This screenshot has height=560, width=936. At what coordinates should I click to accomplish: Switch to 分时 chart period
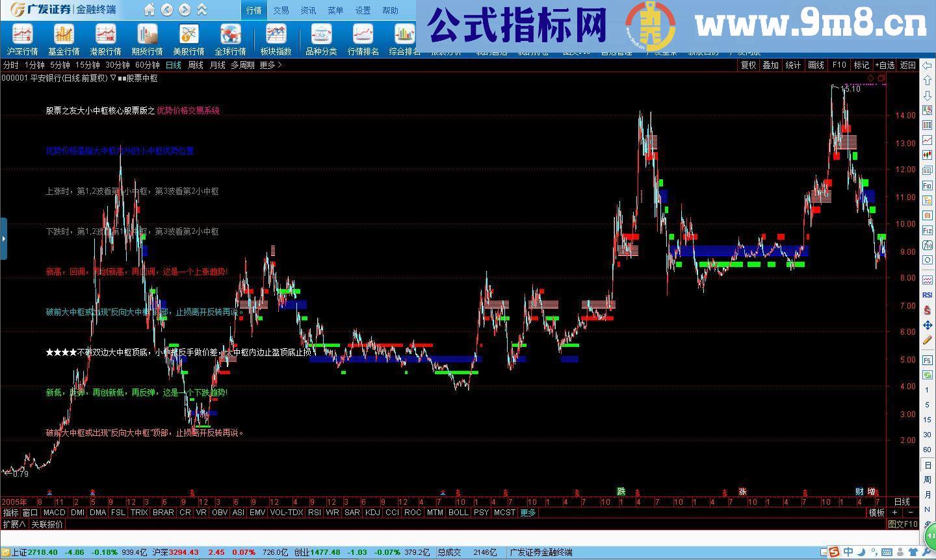pyautogui.click(x=11, y=65)
